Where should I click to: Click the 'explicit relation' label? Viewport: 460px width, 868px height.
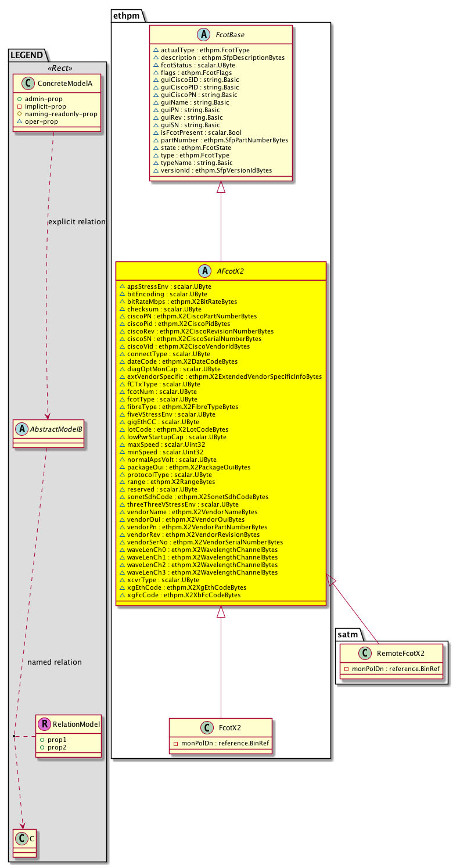pos(77,222)
